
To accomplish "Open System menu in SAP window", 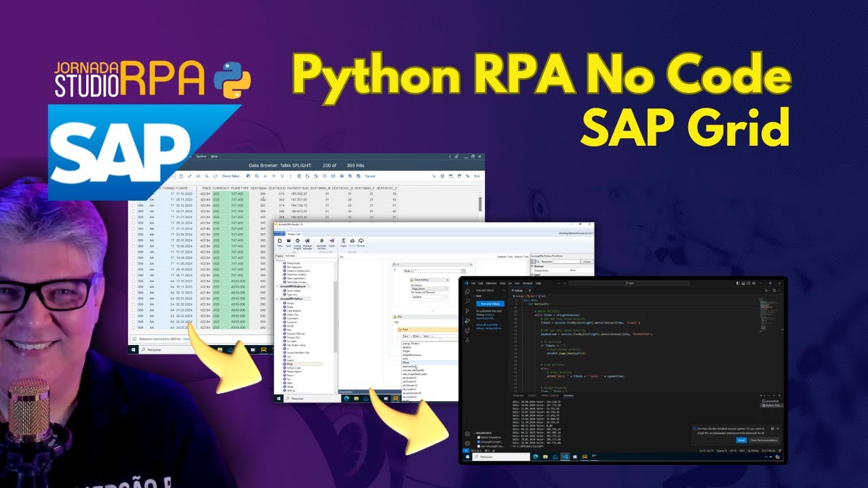I will coord(201,157).
